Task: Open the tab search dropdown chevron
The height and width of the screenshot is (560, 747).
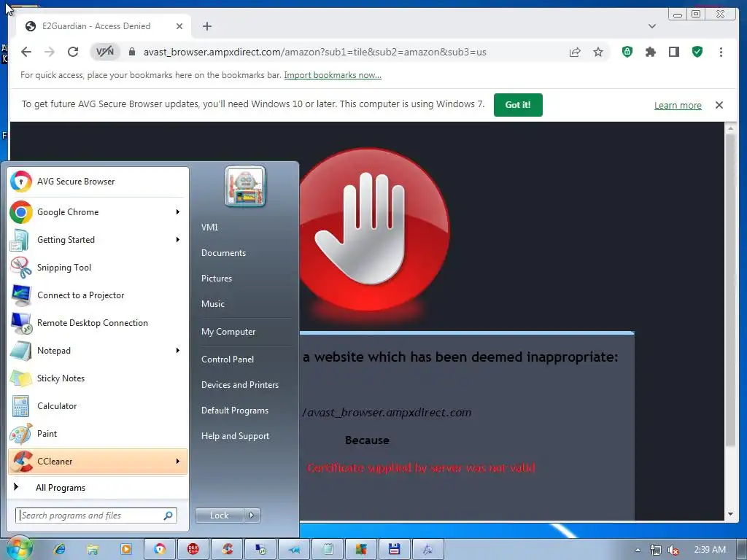Action: point(652,26)
